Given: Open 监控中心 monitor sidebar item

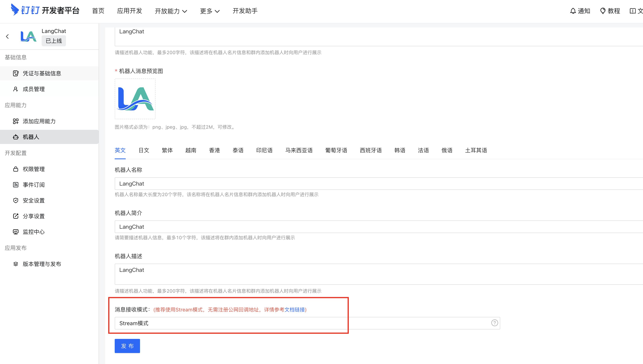Looking at the screenshot, I should (x=34, y=232).
